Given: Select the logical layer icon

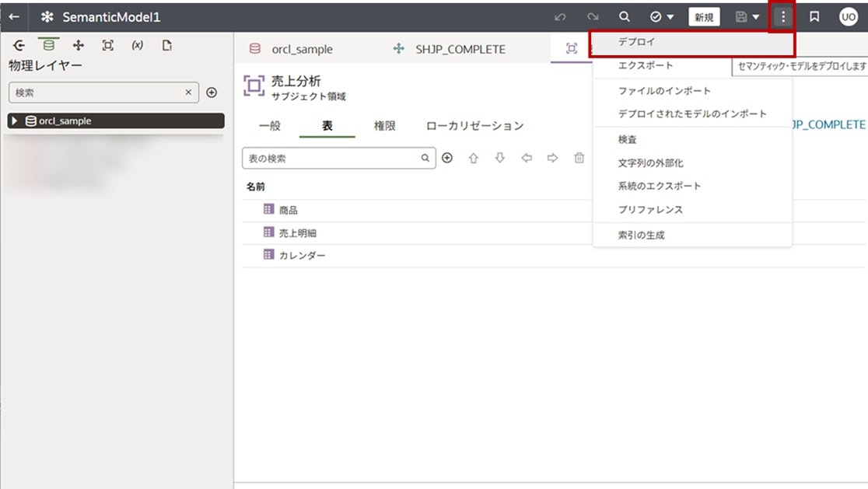Looking at the screenshot, I should click(x=78, y=45).
